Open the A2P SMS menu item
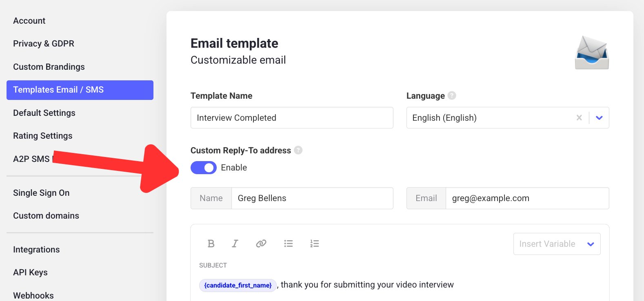This screenshot has width=644, height=301. click(x=31, y=159)
